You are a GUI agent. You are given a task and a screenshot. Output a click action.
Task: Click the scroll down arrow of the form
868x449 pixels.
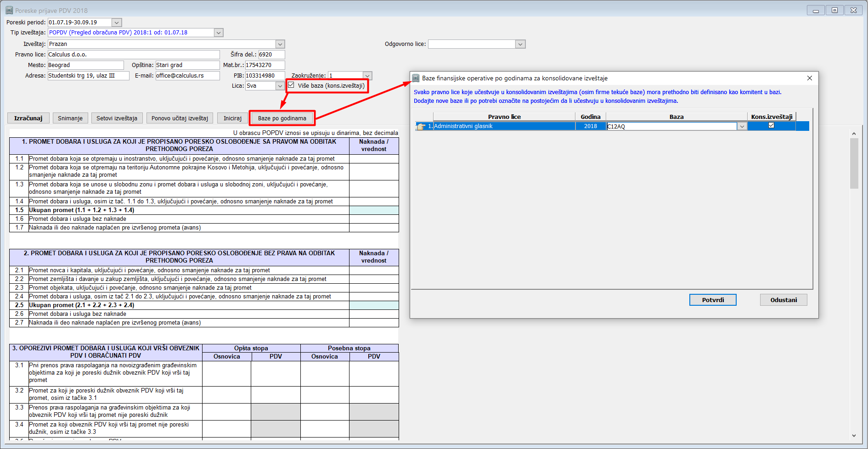854,436
